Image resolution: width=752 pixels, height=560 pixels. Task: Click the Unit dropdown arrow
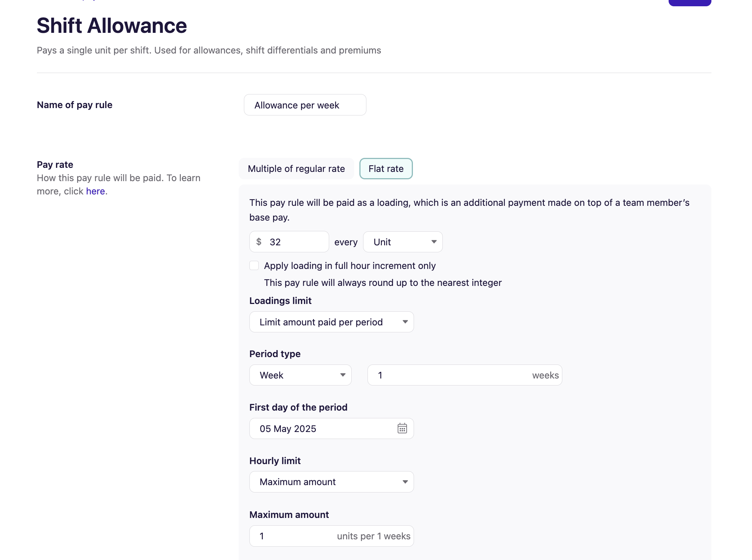coord(434,242)
